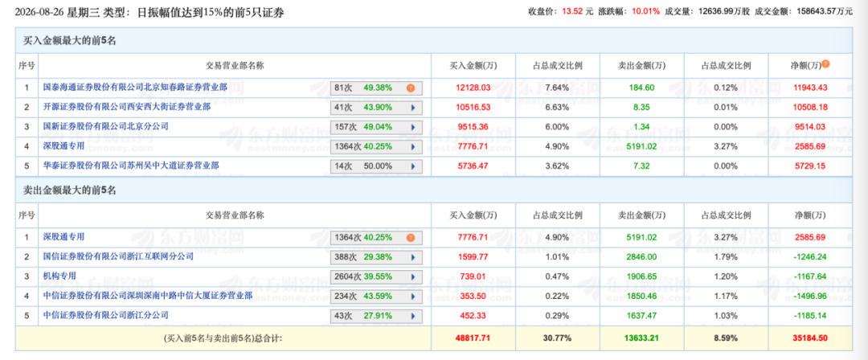Expand the 388次 29.38% details arrow
This screenshot has height=360, width=868.
coord(412,257)
